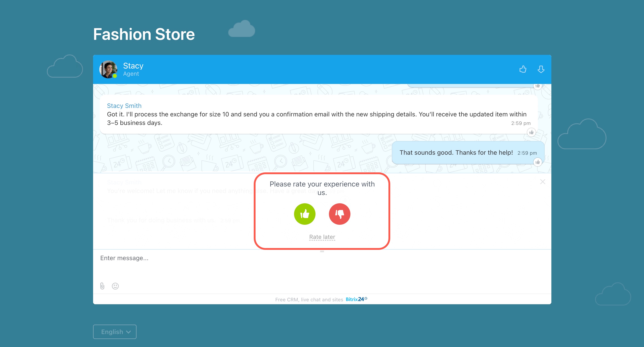Choose the Rate later link

point(322,237)
